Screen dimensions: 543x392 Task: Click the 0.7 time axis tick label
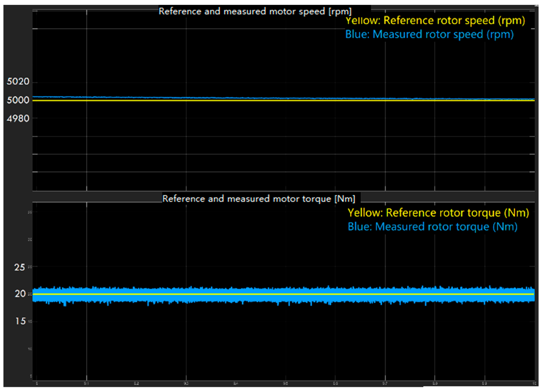(385, 384)
